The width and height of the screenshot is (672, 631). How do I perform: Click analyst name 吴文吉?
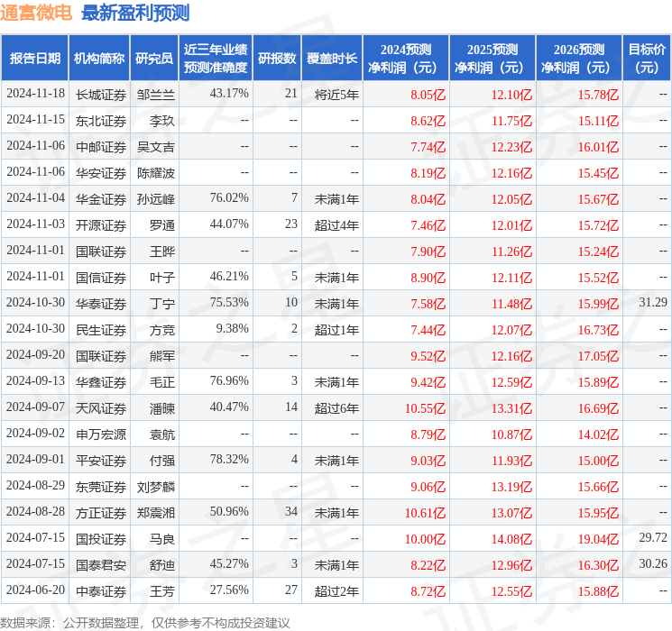point(156,147)
